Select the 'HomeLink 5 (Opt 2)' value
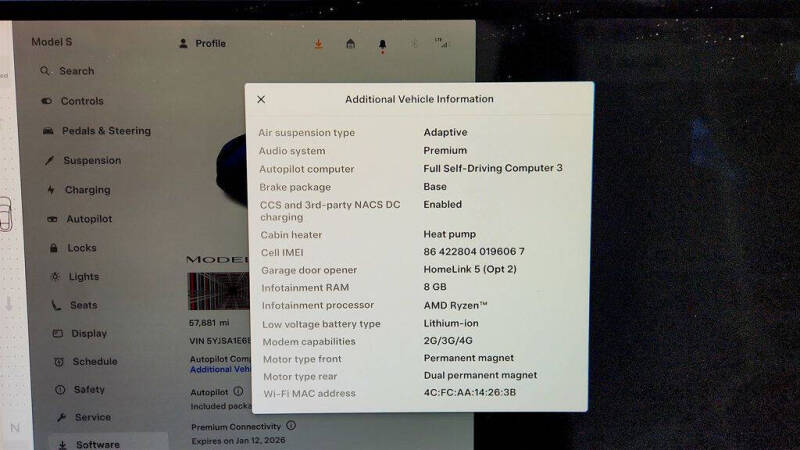Screen dimensions: 800x450 [x=470, y=269]
